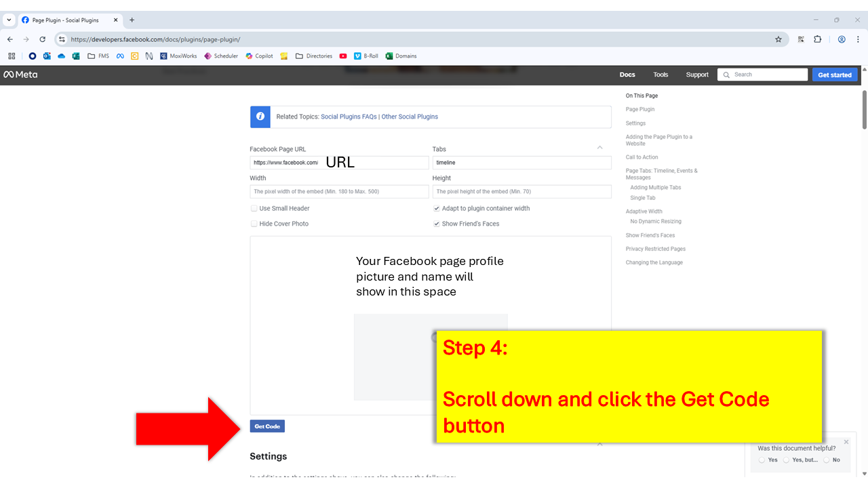Viewport: 868px width, 488px height.
Task: Click the Width pixel input field
Action: click(x=339, y=192)
